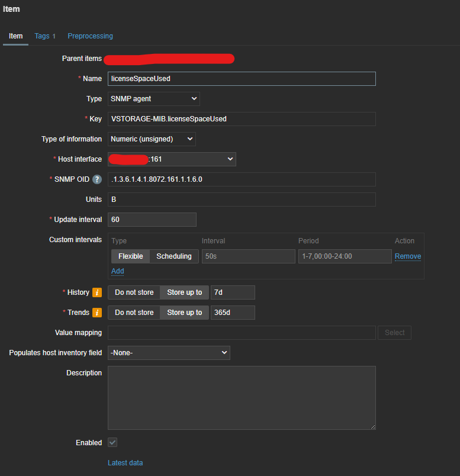Viewport: 460px width, 476px height.
Task: Expand Populates host inventory field dropdown
Action: point(169,353)
